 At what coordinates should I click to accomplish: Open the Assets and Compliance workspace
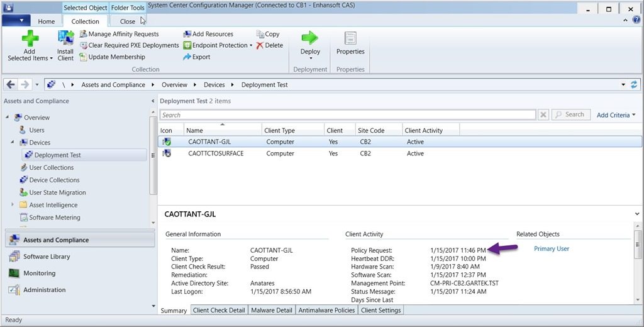tap(80, 240)
